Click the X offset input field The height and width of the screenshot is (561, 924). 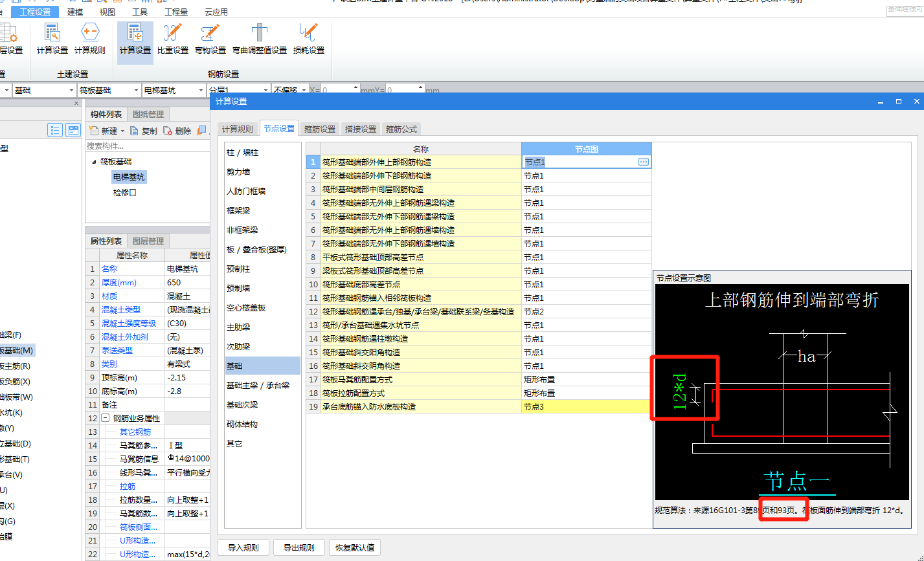point(340,90)
